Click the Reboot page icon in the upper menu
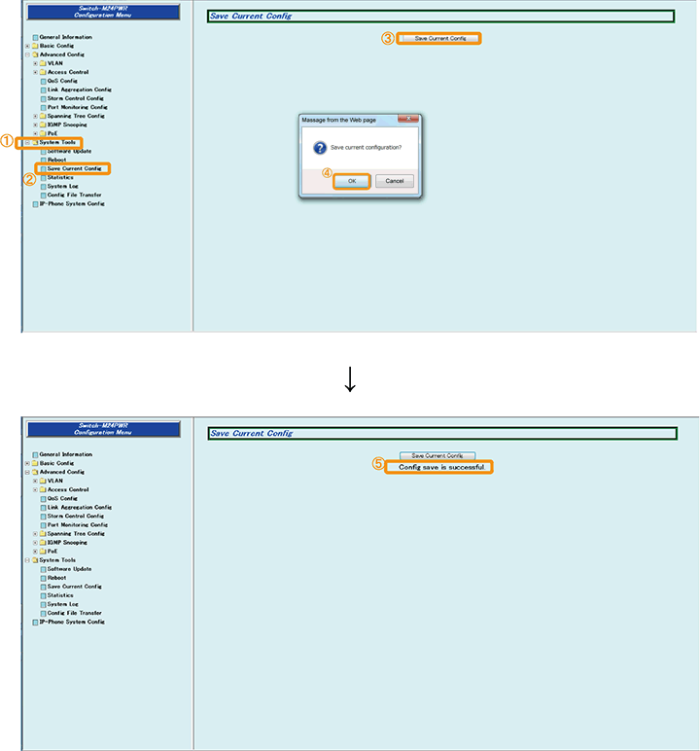 (43, 160)
